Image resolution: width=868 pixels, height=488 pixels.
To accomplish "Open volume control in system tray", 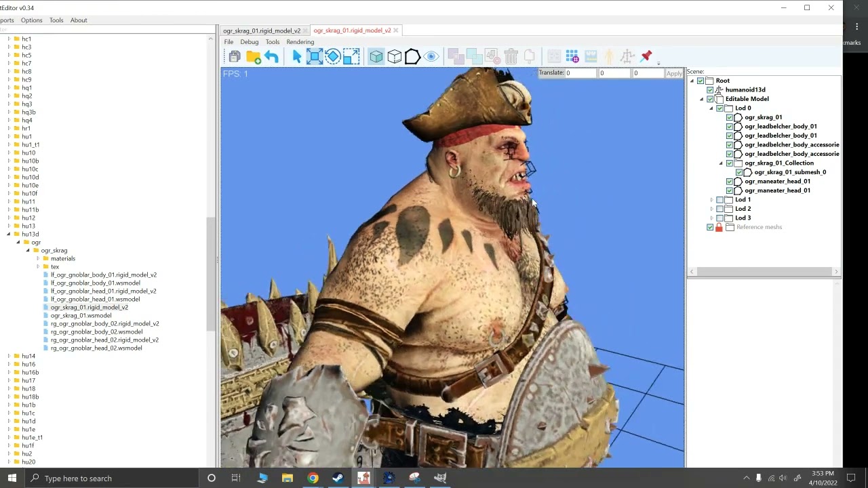I will (x=783, y=478).
